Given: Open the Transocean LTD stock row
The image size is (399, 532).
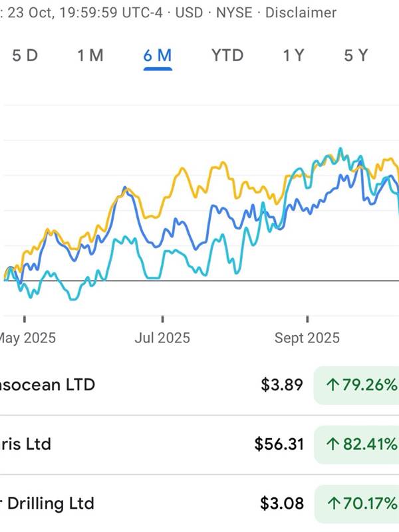Looking at the screenshot, I should (x=47, y=384).
